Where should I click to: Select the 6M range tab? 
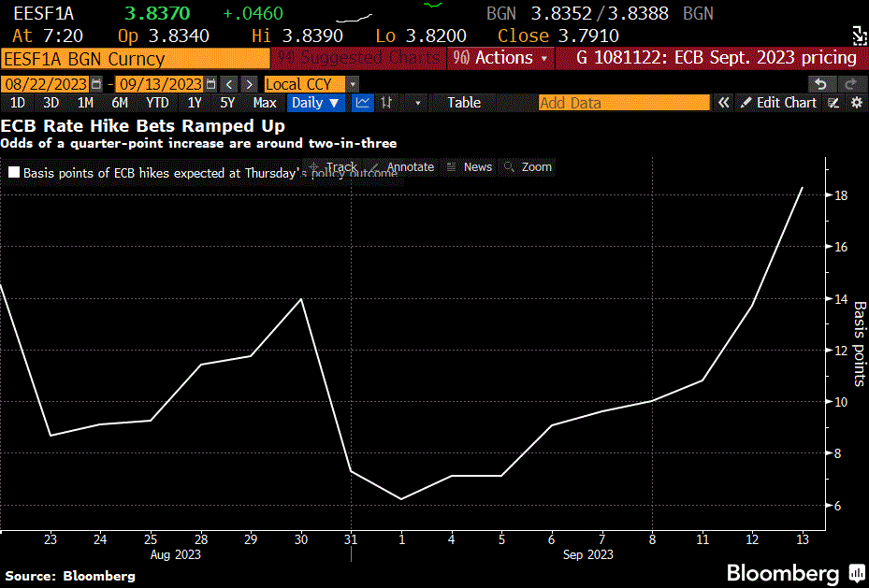120,103
